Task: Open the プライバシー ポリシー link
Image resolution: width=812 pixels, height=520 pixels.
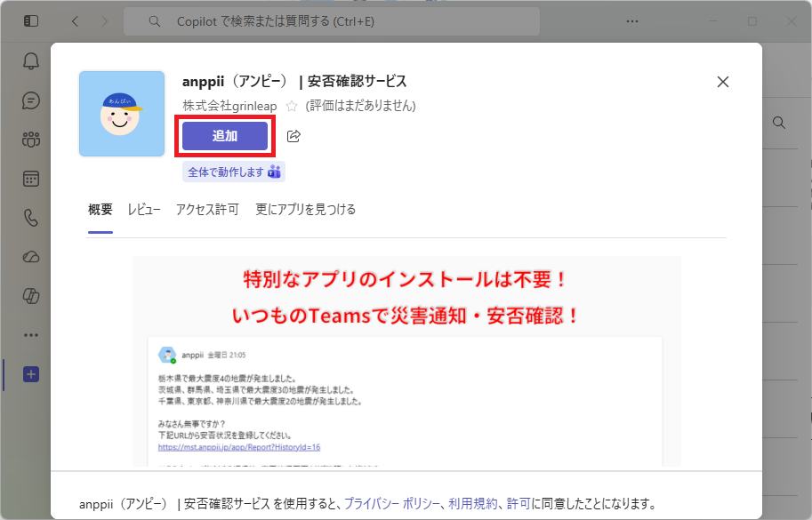Action: point(392,503)
